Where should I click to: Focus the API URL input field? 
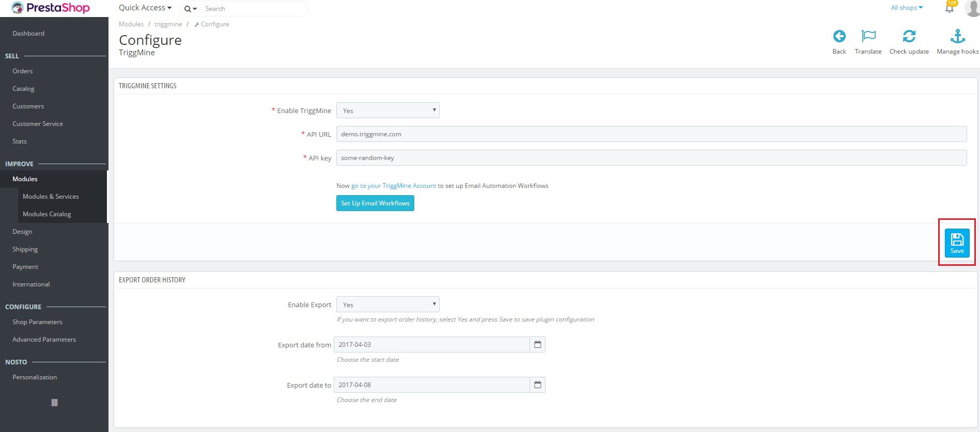click(651, 134)
